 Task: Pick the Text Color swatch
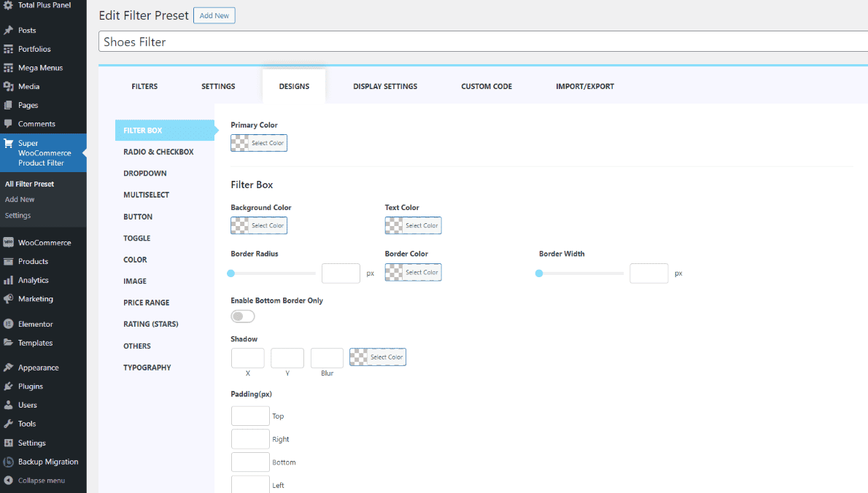pos(413,225)
